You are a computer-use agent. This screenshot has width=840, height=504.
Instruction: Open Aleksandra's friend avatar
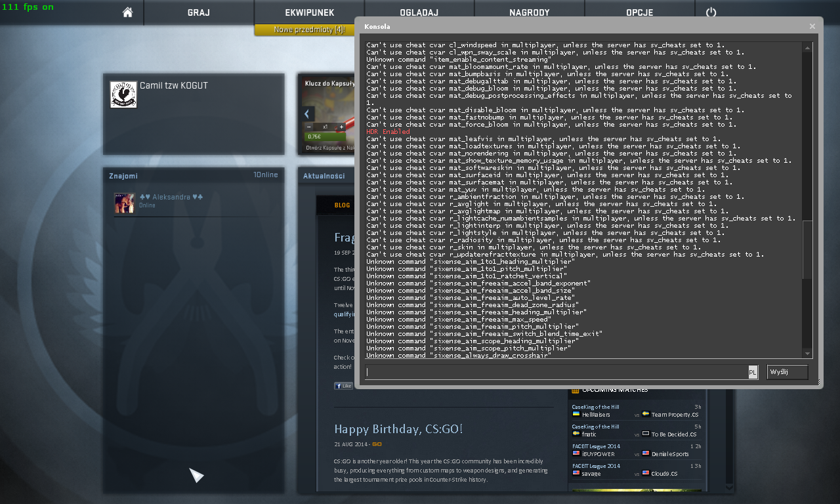point(124,203)
